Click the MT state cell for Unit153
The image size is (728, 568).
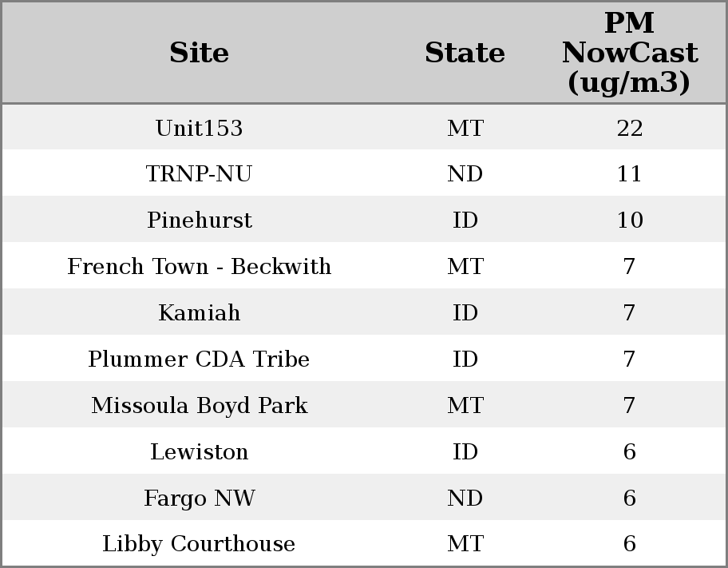tap(465, 129)
